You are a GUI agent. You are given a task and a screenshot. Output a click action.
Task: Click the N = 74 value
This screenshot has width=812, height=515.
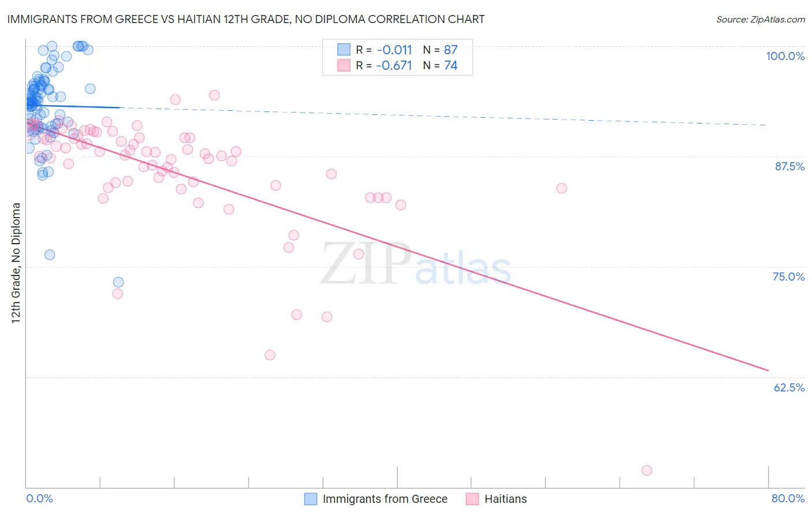[x=440, y=65]
